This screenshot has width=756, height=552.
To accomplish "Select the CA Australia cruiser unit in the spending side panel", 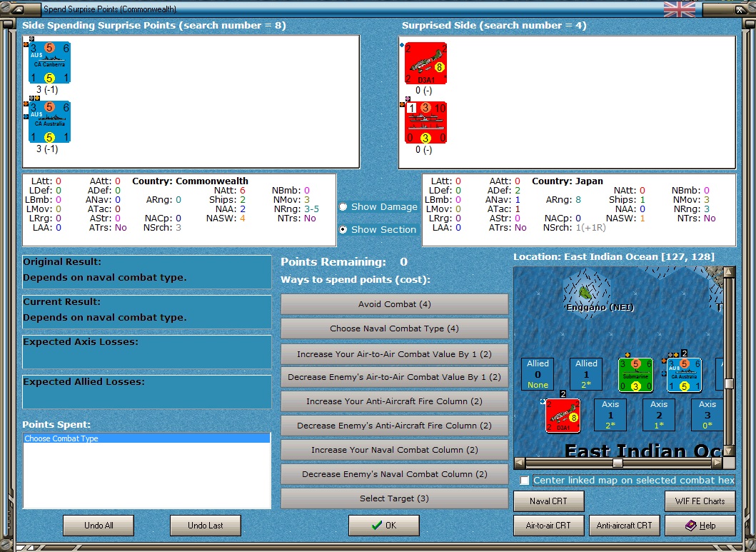I will (50, 121).
